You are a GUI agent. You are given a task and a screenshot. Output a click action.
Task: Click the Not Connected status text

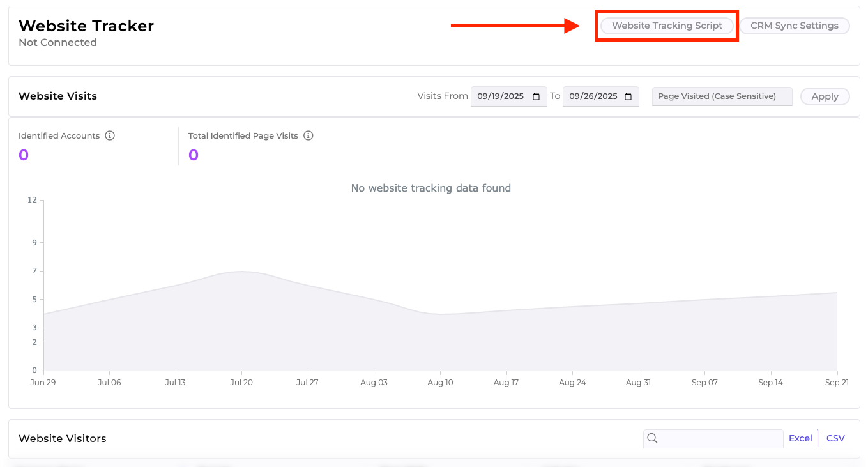[57, 43]
